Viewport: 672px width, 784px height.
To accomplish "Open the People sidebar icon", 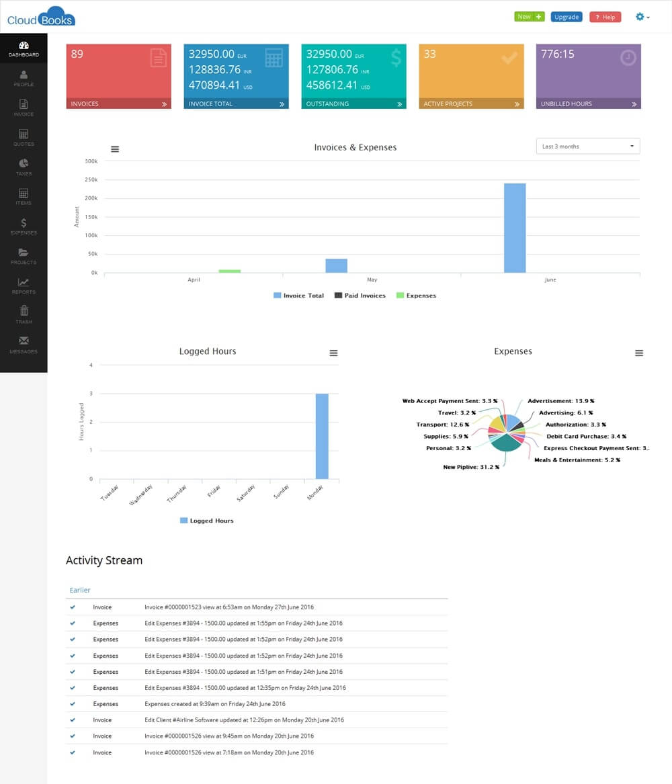I will pos(24,75).
